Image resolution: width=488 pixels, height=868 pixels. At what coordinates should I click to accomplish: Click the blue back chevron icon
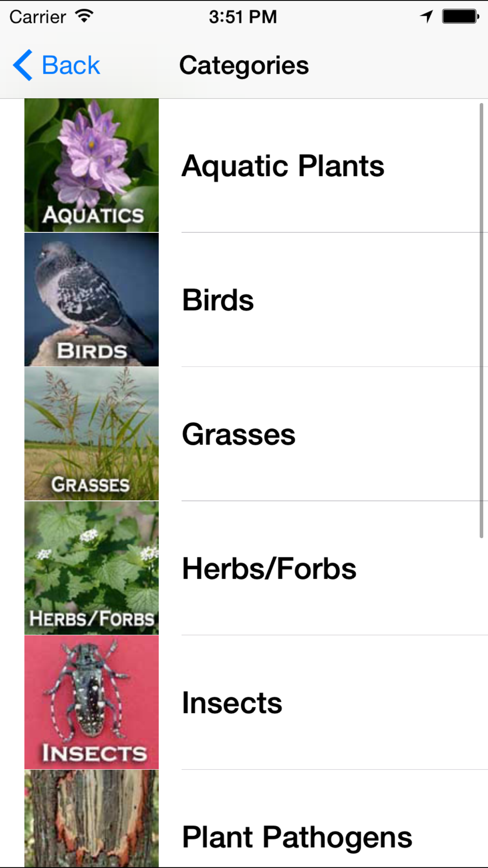click(22, 65)
